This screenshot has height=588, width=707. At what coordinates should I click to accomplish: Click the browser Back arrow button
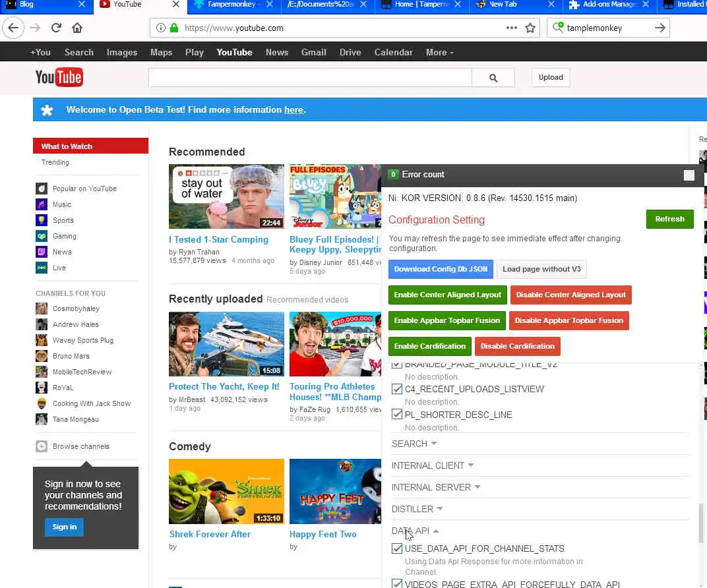(13, 28)
